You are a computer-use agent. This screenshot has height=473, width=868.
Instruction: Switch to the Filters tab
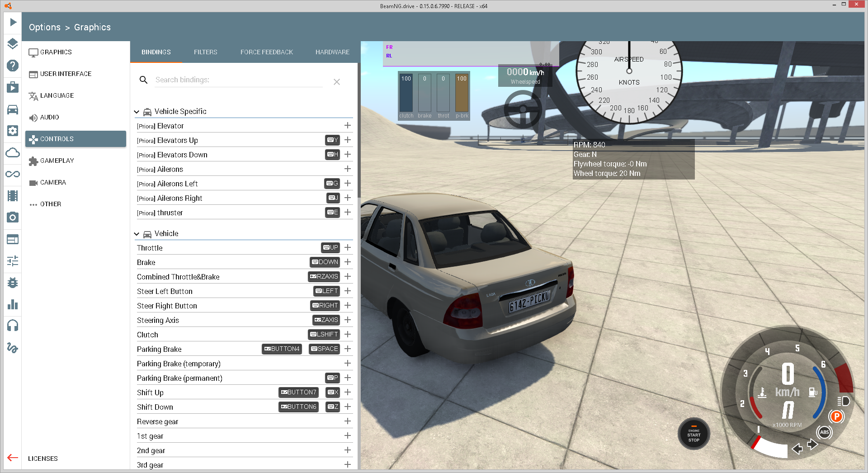[206, 52]
